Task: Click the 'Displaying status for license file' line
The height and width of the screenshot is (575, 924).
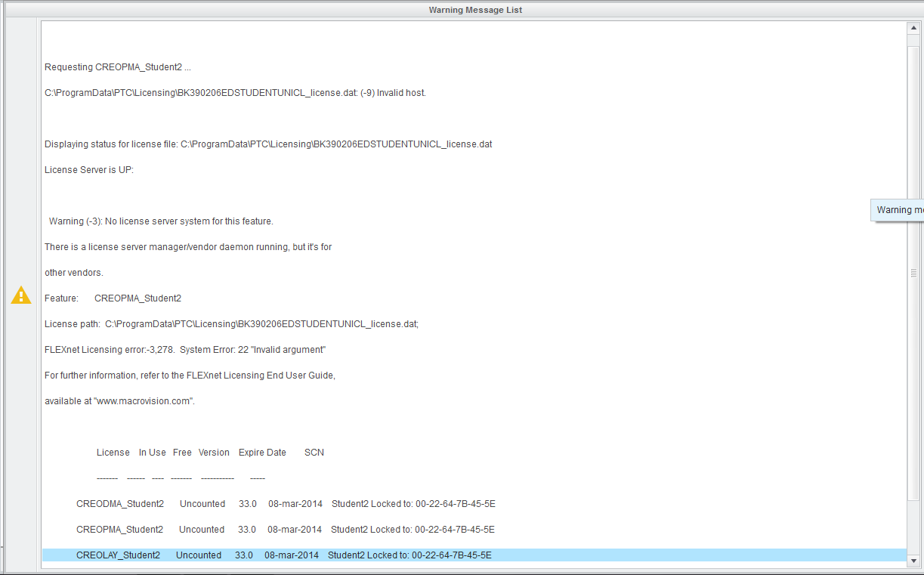Action: point(268,144)
